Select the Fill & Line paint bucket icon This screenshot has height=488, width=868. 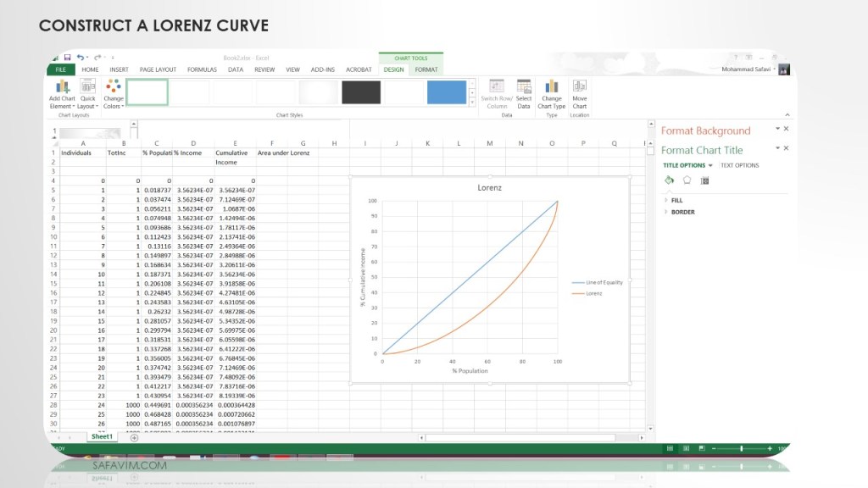(669, 180)
